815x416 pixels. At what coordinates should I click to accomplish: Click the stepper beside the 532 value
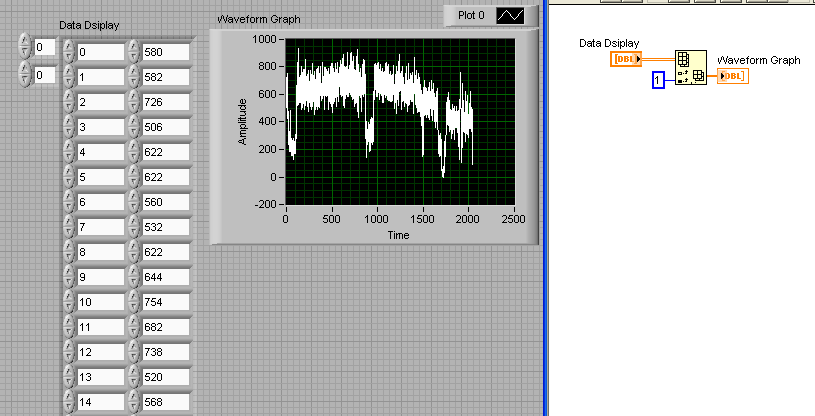click(x=134, y=226)
